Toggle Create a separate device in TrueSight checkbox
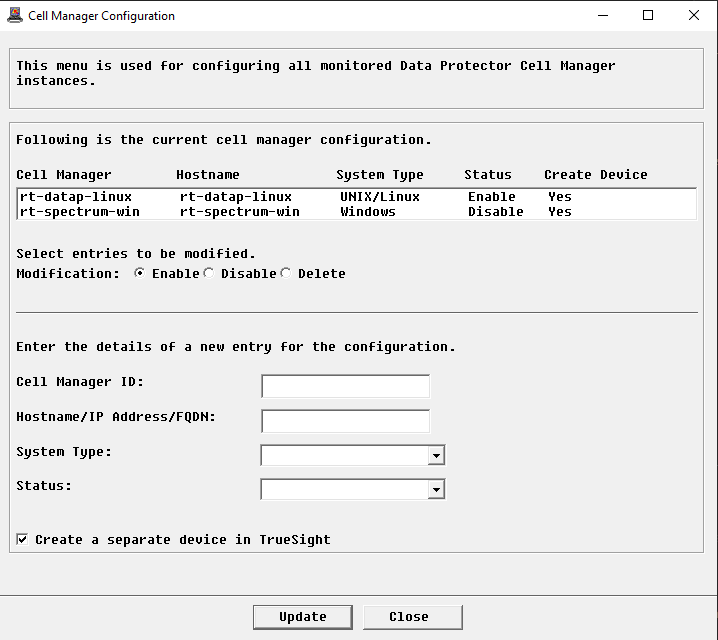Image resolution: width=718 pixels, height=640 pixels. click(22, 539)
